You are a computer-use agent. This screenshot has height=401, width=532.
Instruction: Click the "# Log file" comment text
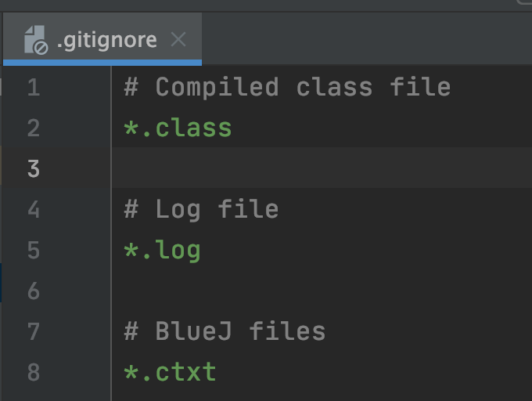201,209
